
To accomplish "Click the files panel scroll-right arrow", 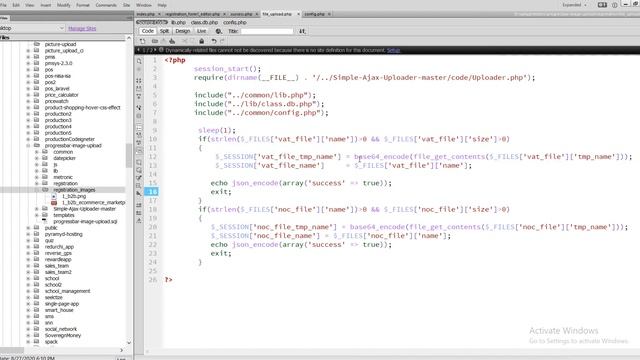I will pyautogui.click(x=121, y=350).
